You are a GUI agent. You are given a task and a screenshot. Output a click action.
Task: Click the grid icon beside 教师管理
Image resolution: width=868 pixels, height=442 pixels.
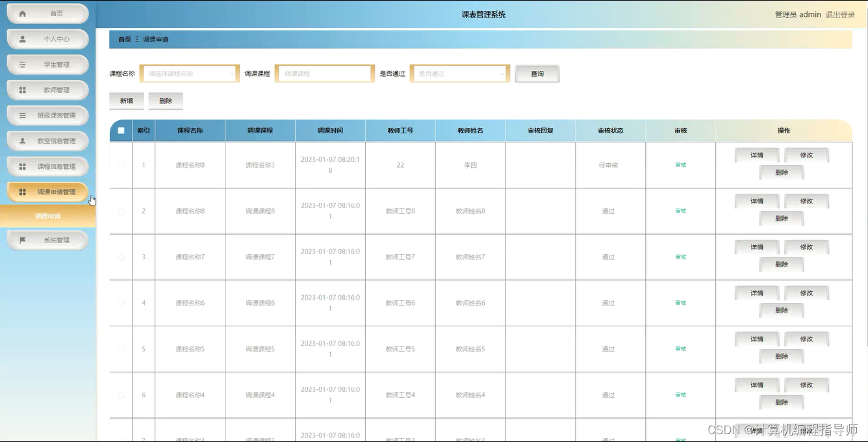[x=23, y=90]
